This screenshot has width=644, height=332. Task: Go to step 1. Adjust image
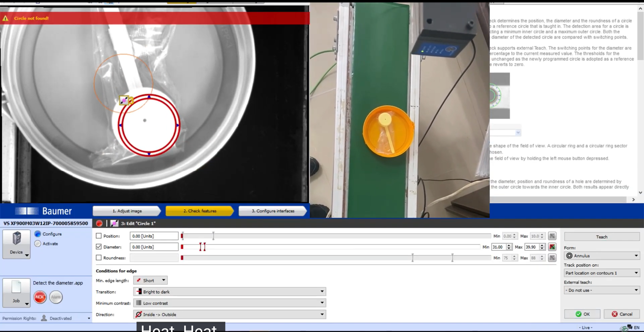(x=127, y=211)
